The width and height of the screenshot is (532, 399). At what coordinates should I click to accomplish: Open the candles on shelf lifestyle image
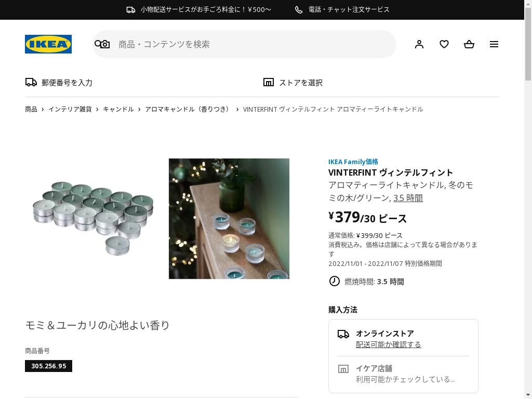[229, 219]
